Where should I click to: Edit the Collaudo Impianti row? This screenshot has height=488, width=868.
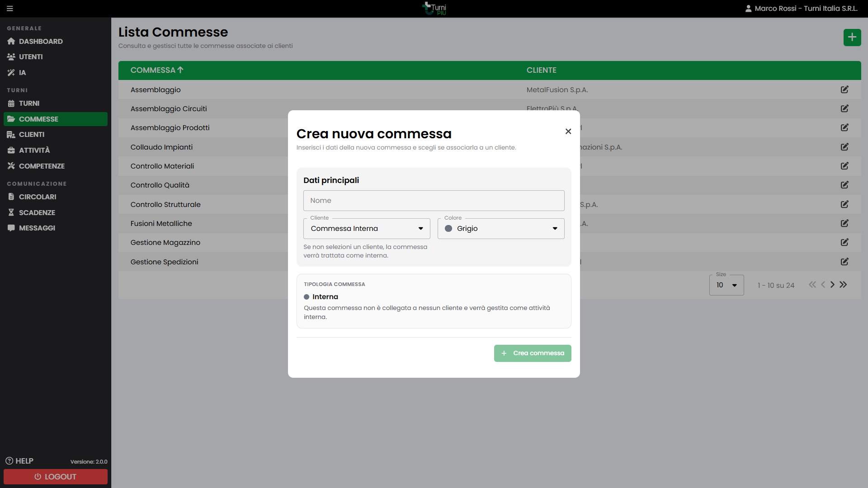pyautogui.click(x=844, y=147)
